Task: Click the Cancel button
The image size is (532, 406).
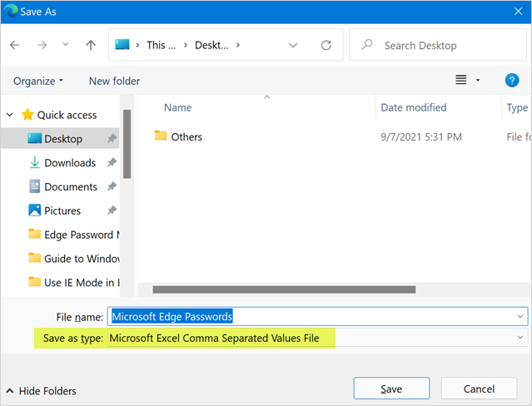Action: point(479,389)
